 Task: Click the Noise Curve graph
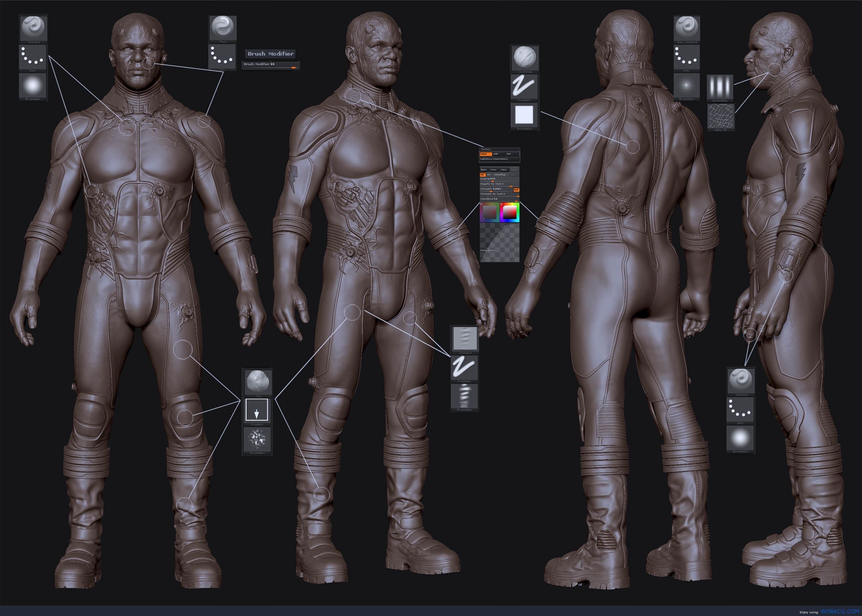(x=500, y=243)
